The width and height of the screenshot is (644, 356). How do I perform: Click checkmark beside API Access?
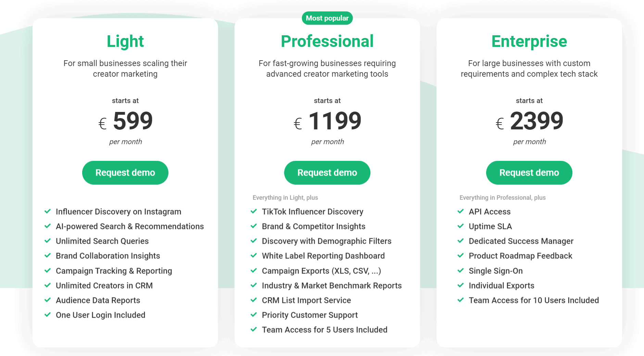pyautogui.click(x=460, y=211)
